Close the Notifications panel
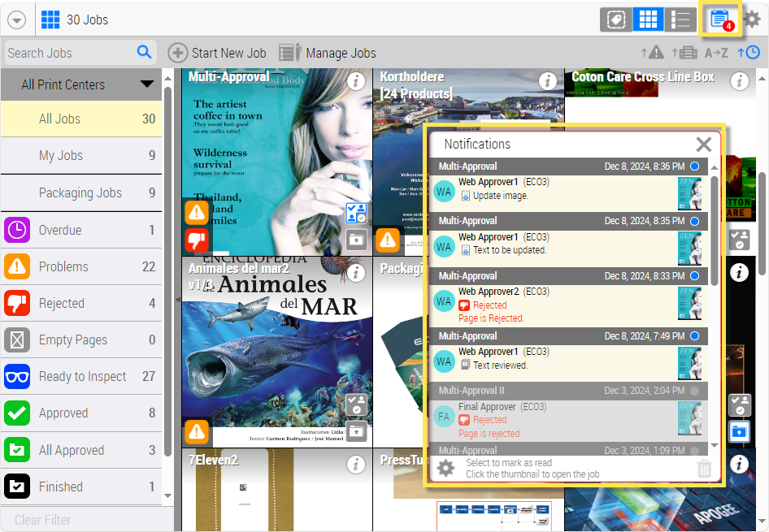 704,144
